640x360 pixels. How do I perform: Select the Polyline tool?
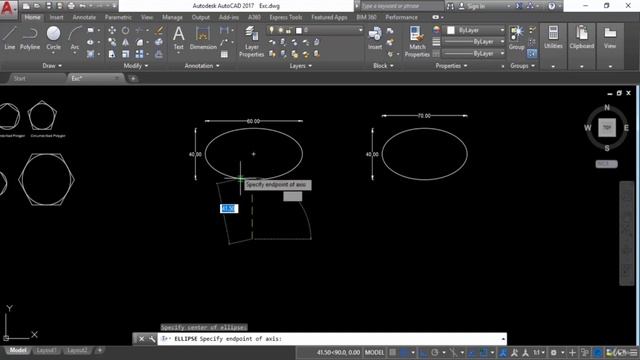point(30,38)
